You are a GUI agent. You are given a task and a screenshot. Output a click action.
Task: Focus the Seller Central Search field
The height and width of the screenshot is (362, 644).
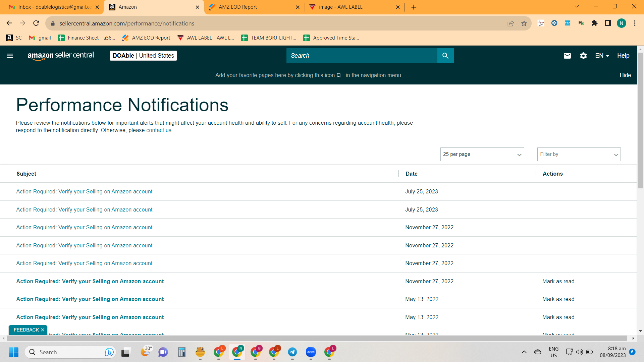(x=362, y=56)
